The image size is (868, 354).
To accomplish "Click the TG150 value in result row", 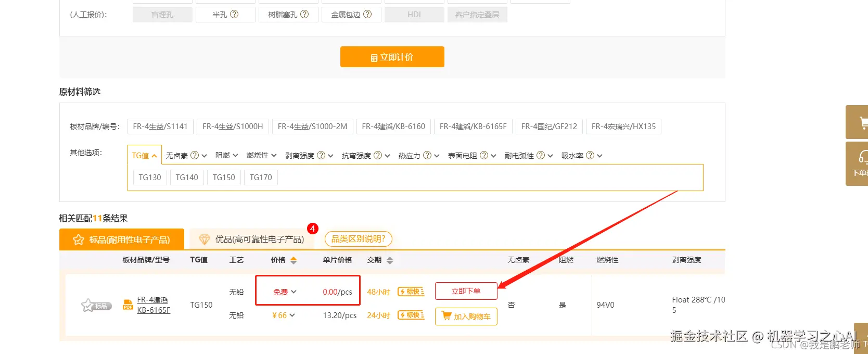I will click(201, 305).
